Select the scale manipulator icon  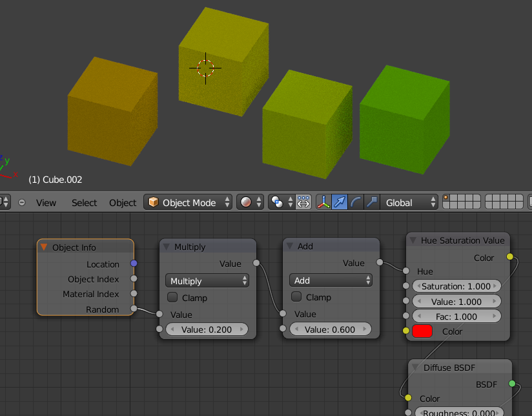371,202
